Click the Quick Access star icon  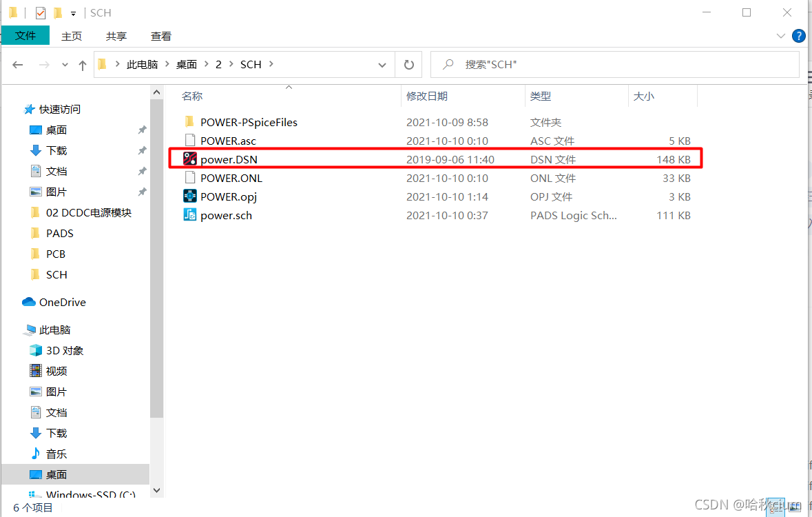[29, 109]
